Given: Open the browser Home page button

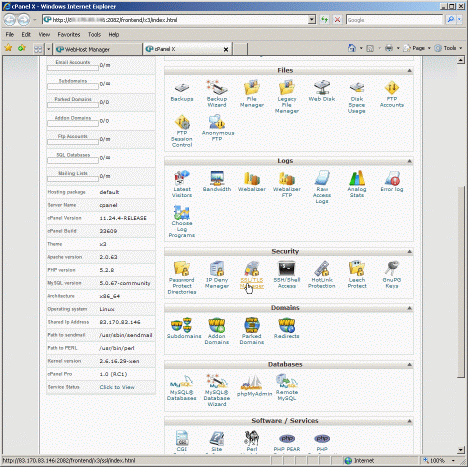Looking at the screenshot, I should click(x=352, y=48).
